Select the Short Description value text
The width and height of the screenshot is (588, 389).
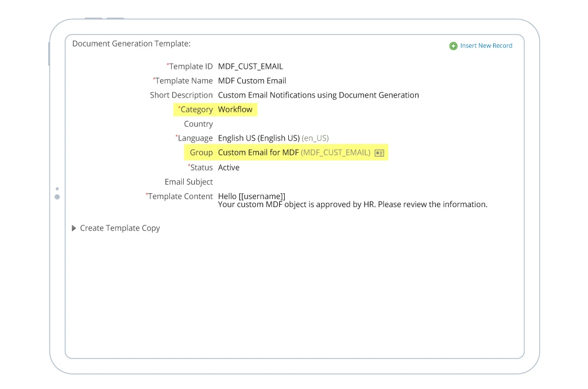(x=318, y=95)
